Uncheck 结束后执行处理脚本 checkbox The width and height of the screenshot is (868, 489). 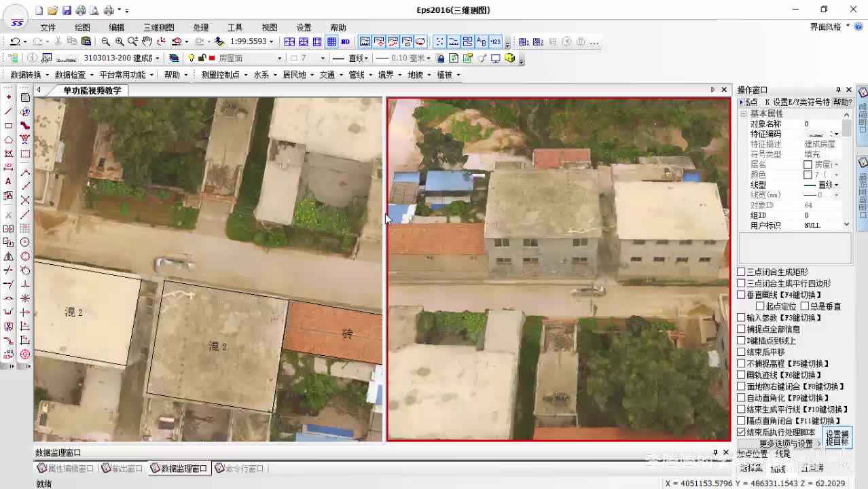742,432
